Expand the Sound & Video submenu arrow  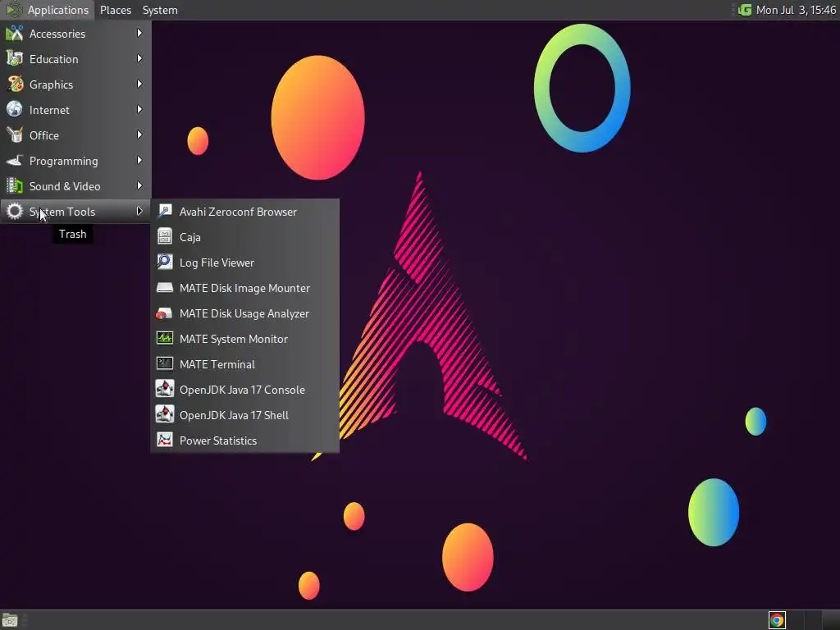click(139, 186)
